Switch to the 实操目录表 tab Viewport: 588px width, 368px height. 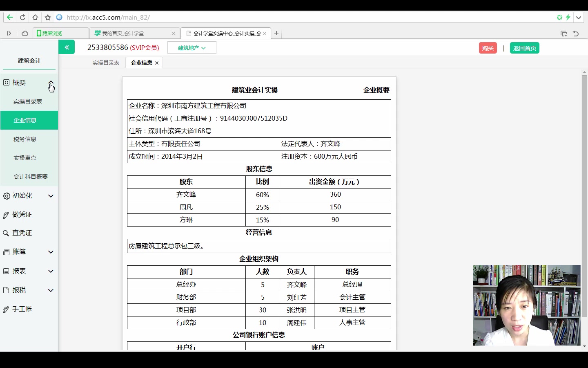[106, 63]
